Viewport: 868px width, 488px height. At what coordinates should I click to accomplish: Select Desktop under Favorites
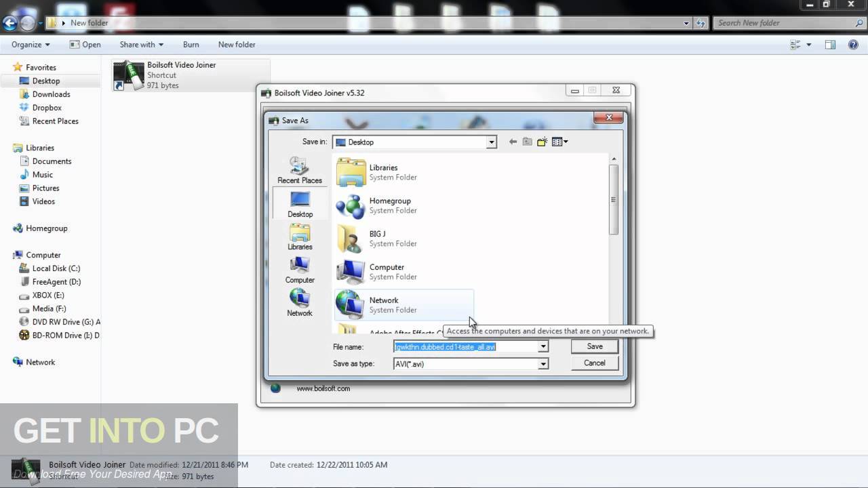(x=46, y=81)
